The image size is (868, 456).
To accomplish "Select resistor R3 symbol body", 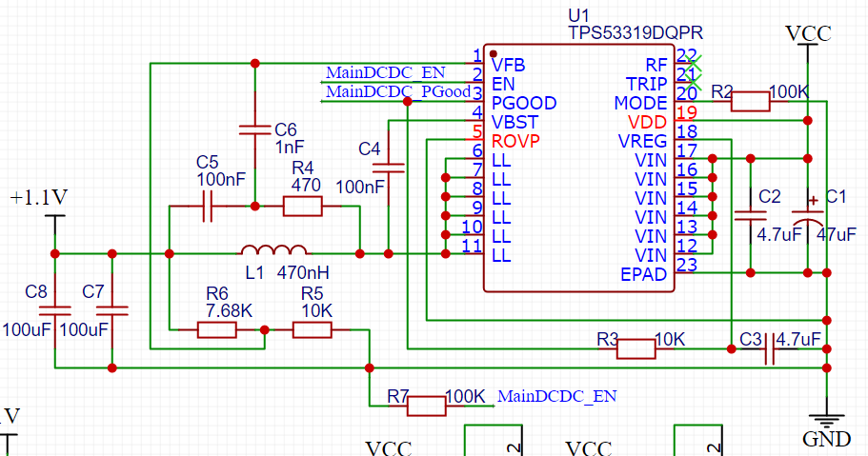I will point(636,348).
